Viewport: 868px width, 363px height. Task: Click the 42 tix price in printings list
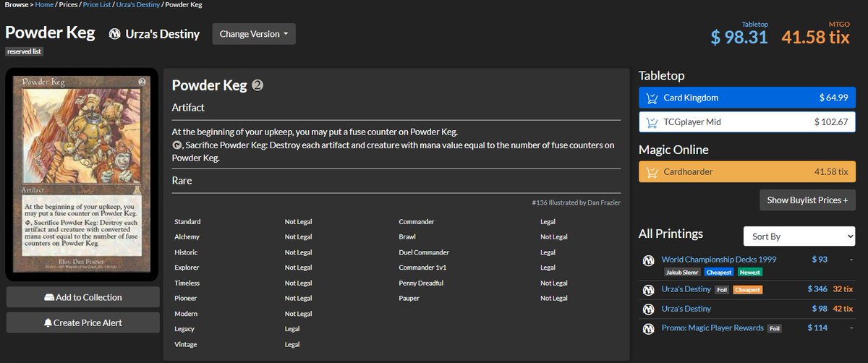[x=842, y=309]
